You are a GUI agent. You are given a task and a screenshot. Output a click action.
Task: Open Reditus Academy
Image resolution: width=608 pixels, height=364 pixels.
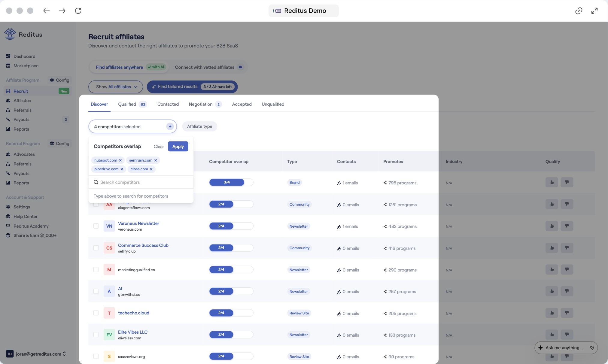click(31, 226)
